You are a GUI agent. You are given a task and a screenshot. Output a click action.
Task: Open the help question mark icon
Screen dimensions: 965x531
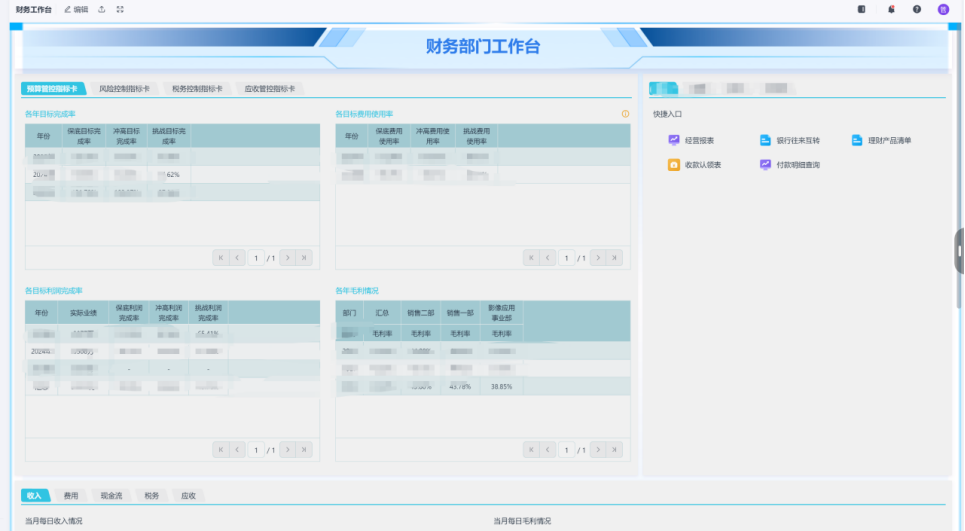click(916, 9)
